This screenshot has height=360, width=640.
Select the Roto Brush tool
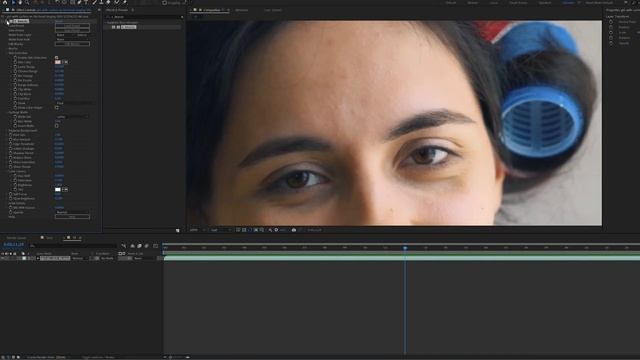(117, 2)
